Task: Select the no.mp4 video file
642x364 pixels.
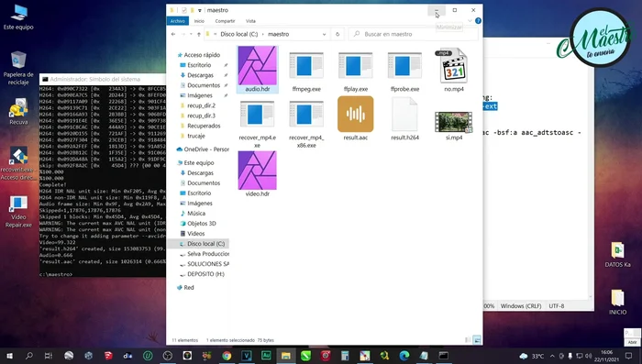Action: point(454,70)
